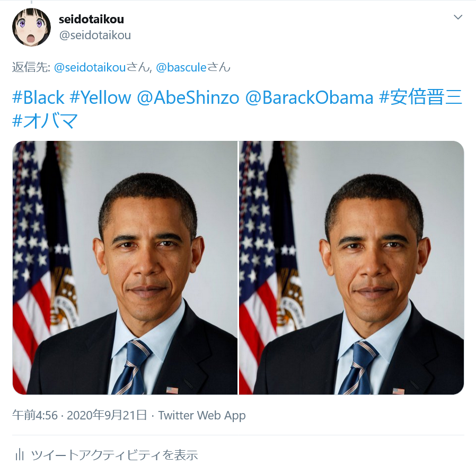Open @bascule mention in reply line

(x=181, y=67)
